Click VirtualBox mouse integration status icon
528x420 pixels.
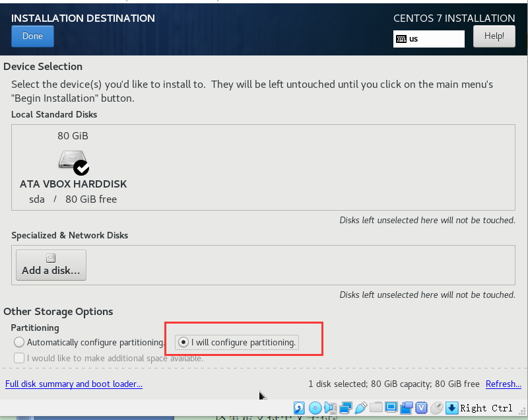437,408
